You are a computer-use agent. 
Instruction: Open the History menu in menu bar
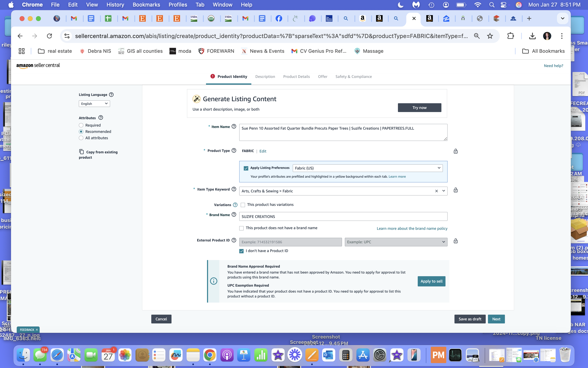pos(115,5)
